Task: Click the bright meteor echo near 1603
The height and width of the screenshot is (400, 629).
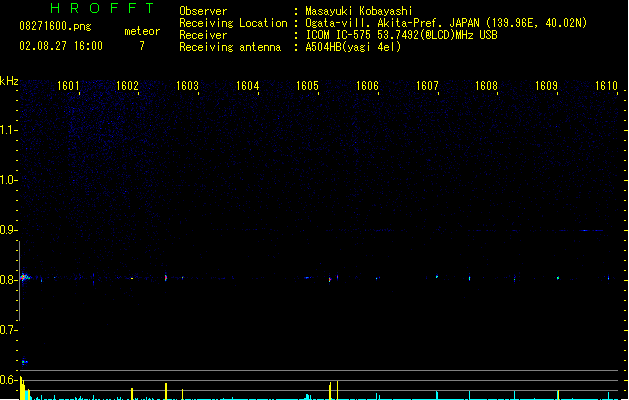Action: click(x=166, y=277)
